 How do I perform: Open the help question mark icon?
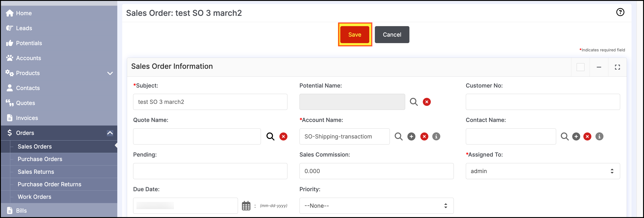[620, 12]
